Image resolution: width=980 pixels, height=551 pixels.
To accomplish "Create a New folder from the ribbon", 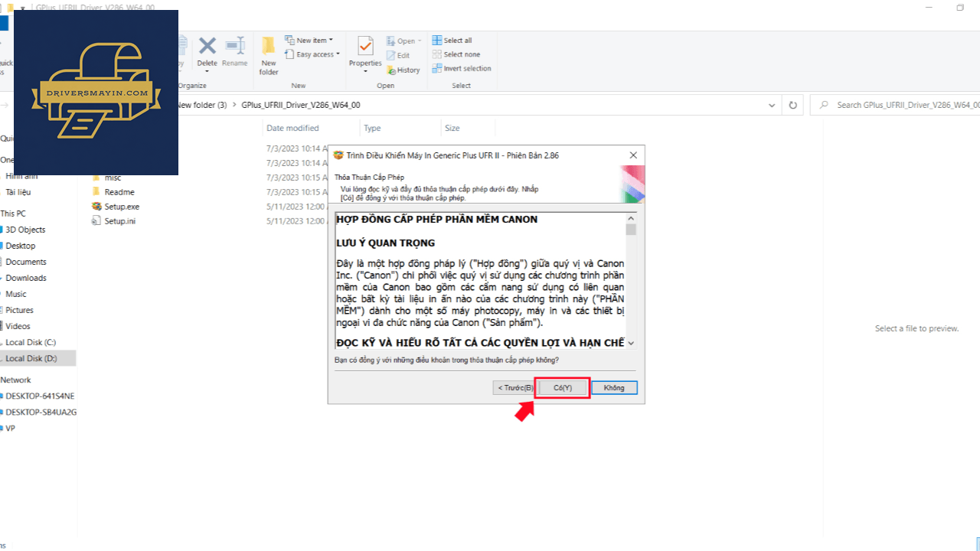I will (x=269, y=55).
